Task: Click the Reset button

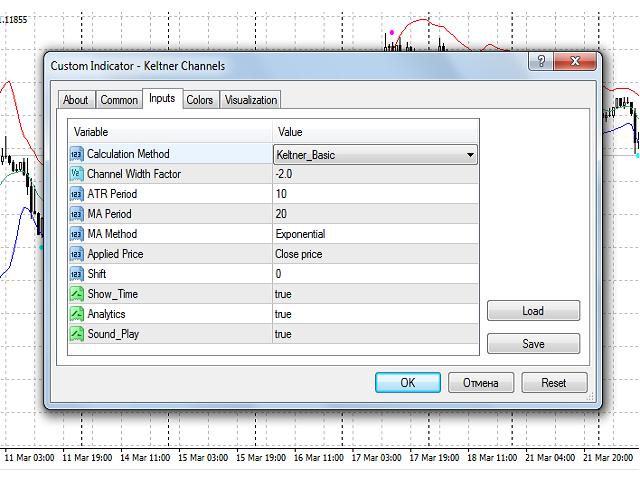Action: click(554, 383)
